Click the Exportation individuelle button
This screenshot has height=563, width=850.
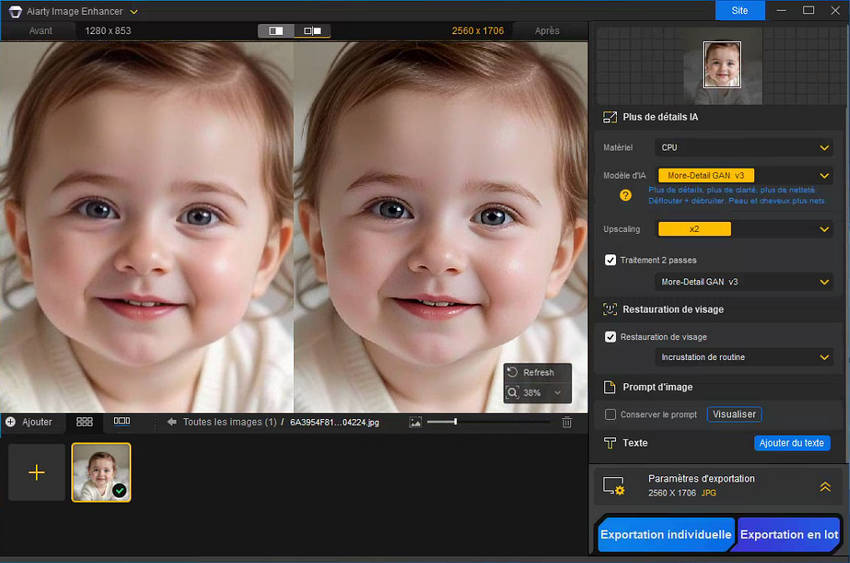(666, 534)
